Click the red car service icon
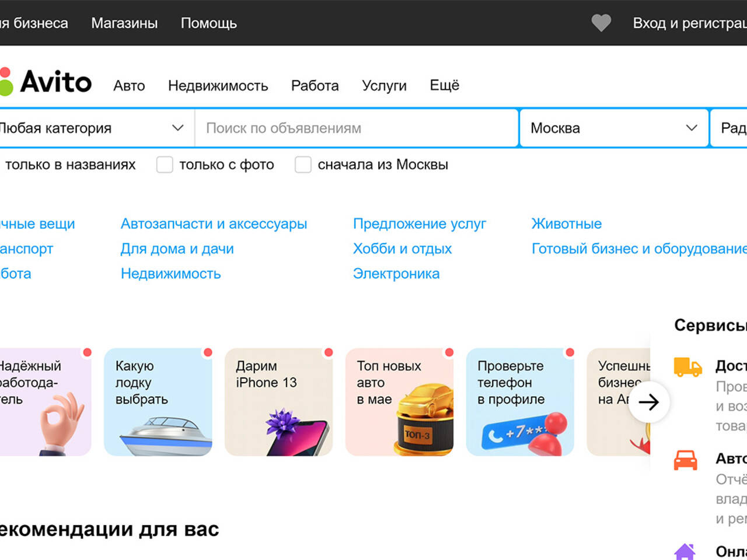This screenshot has width=747, height=560. pos(686,460)
